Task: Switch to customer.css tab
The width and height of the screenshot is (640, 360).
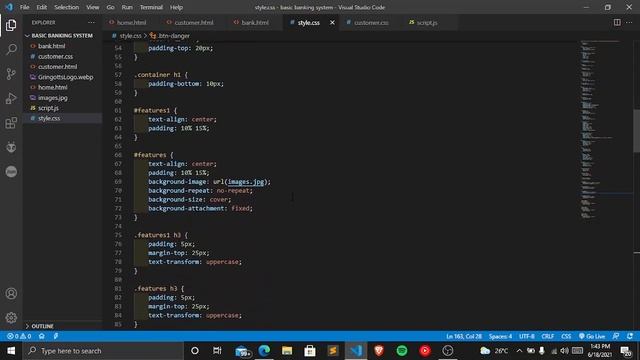Action: [x=371, y=22]
